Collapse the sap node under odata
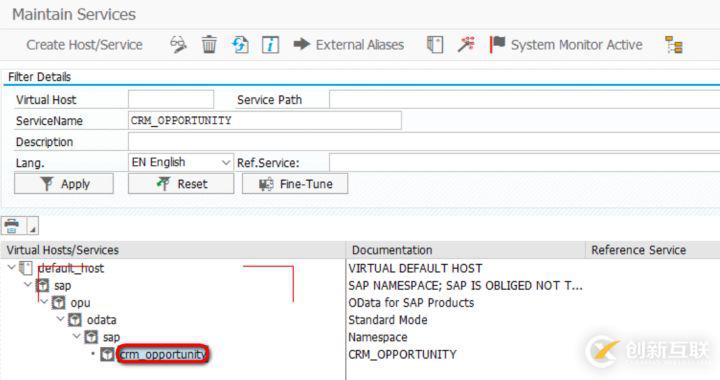 77,336
